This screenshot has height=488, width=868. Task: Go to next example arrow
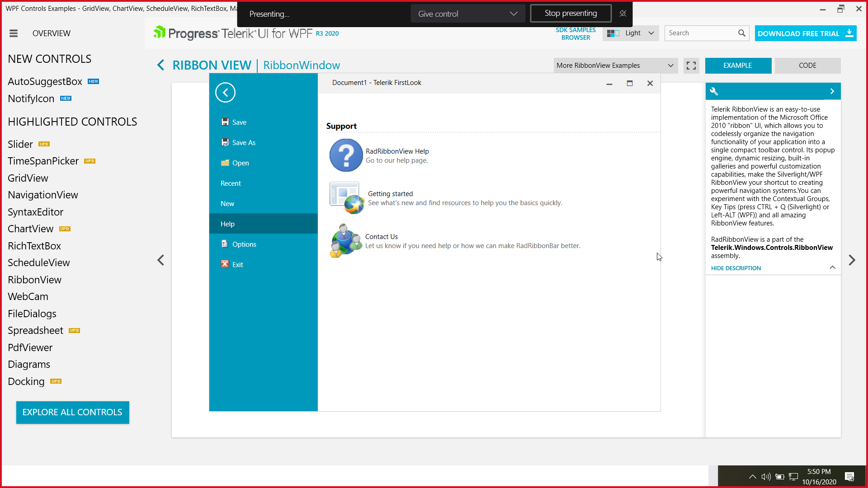[x=852, y=260]
